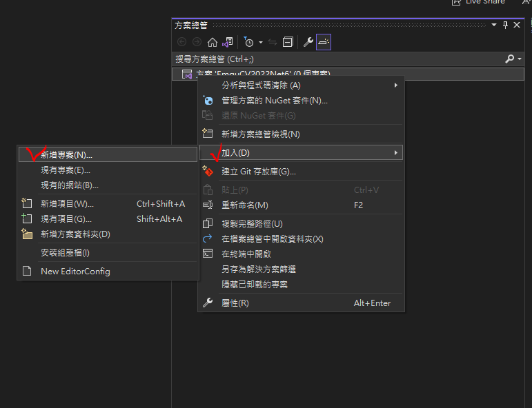The width and height of the screenshot is (532, 408).
Task: Click the file icon beside New EditorConfig
Action: coord(27,271)
